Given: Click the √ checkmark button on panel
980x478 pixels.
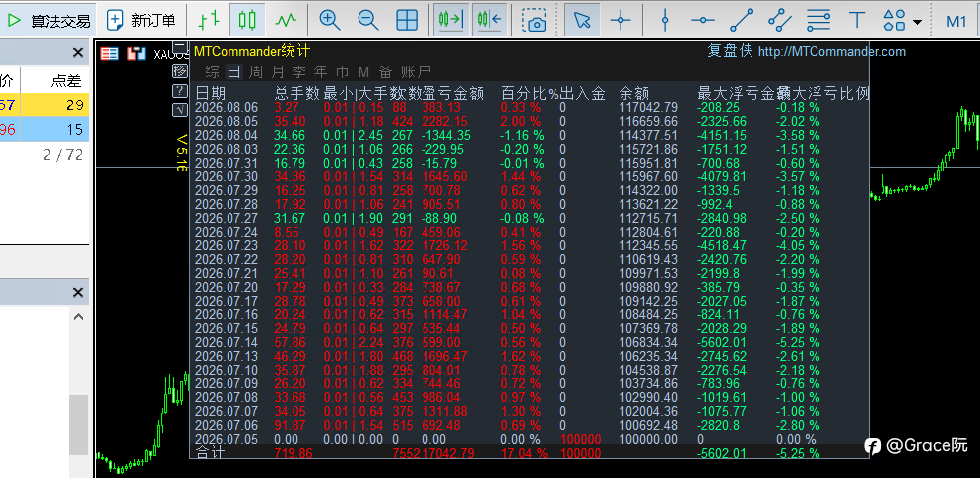Looking at the screenshot, I should pos(180,110).
